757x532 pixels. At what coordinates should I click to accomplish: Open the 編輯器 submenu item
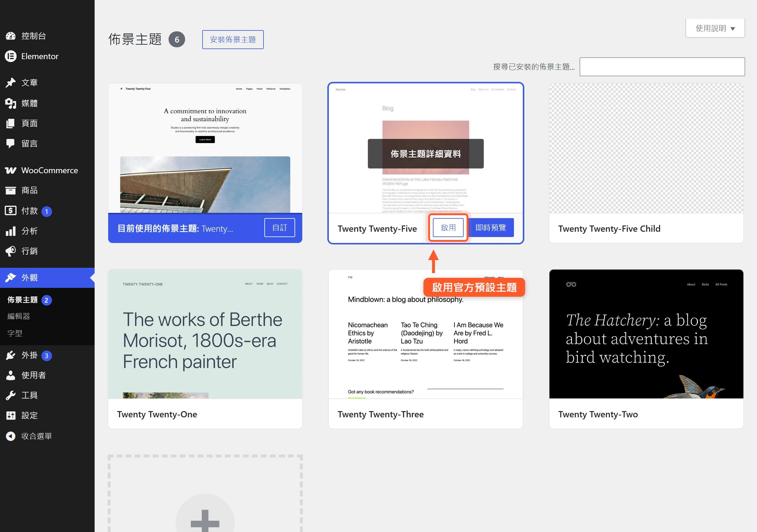pyautogui.click(x=19, y=316)
